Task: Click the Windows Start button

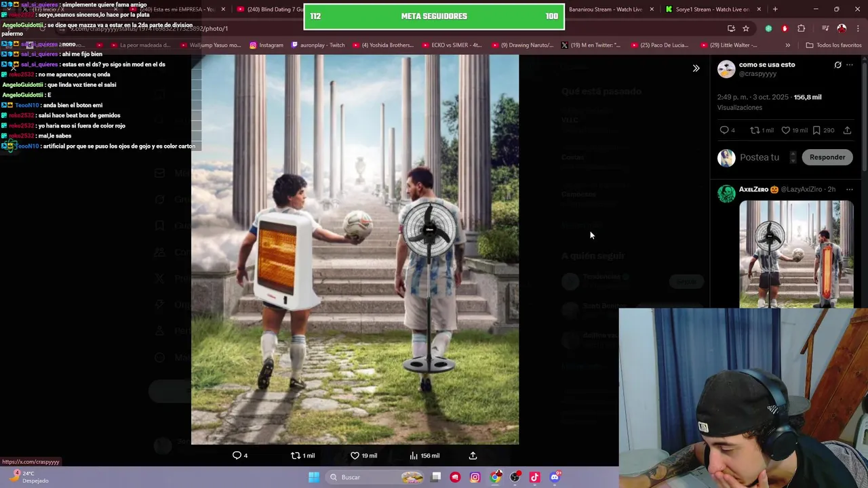Action: point(314,477)
